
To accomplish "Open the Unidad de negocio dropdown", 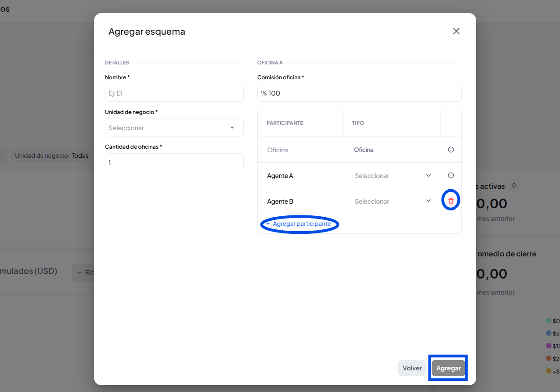I will pos(174,128).
